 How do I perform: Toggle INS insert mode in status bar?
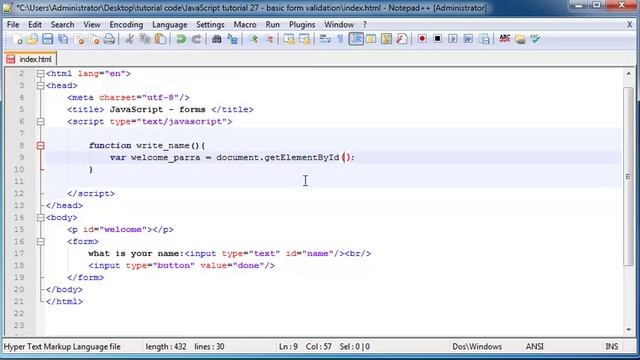pyautogui.click(x=611, y=347)
